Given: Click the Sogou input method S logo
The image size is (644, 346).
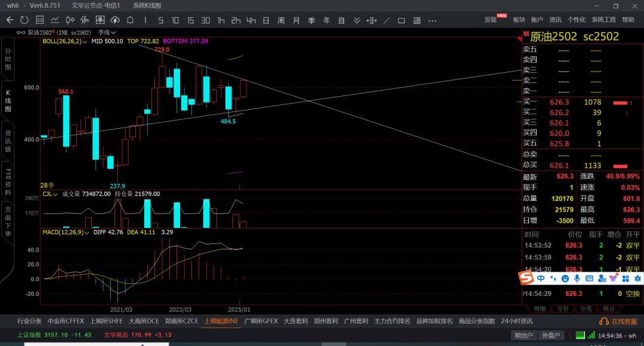Looking at the screenshot, I should pos(526,278).
